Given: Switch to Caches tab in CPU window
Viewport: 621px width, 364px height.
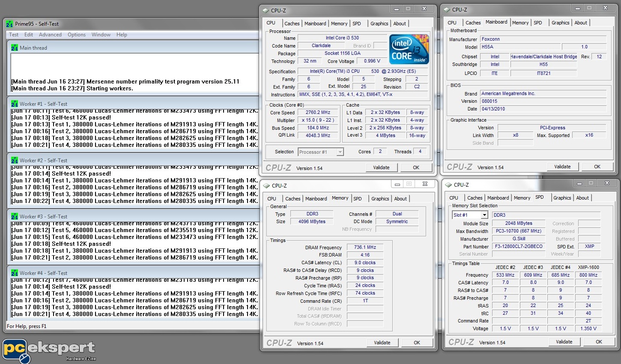Looking at the screenshot, I should pyautogui.click(x=292, y=24).
